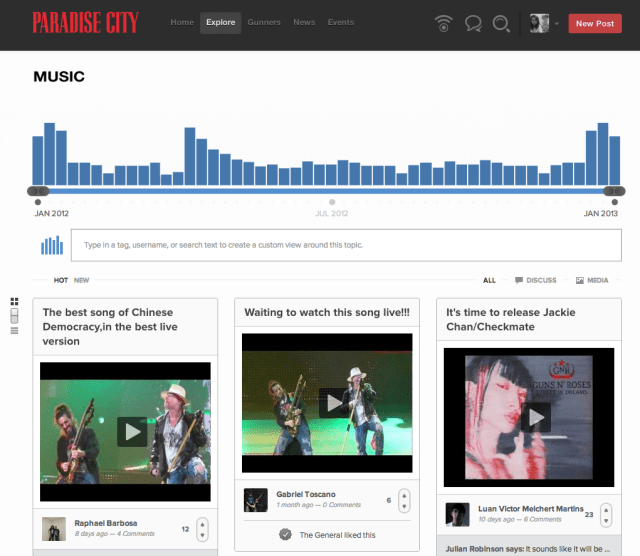Image resolution: width=640 pixels, height=556 pixels.
Task: Filter posts to DISCUSS
Action: coord(541,280)
